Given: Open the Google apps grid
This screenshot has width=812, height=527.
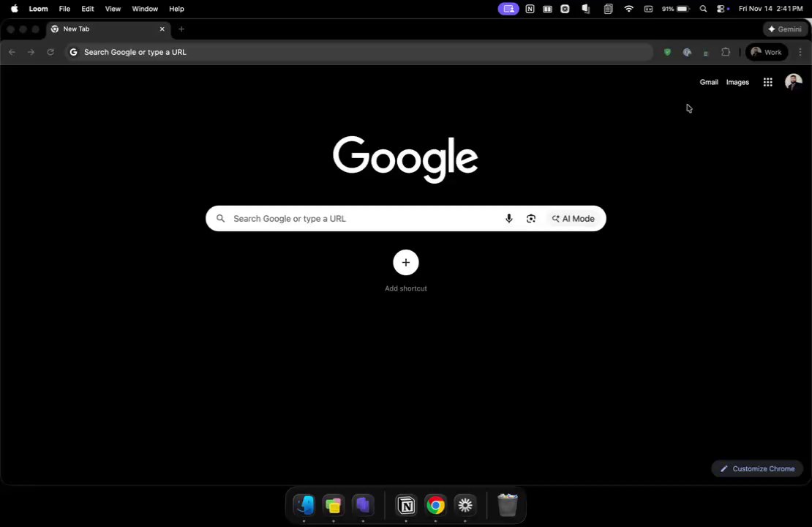Looking at the screenshot, I should pos(767,82).
